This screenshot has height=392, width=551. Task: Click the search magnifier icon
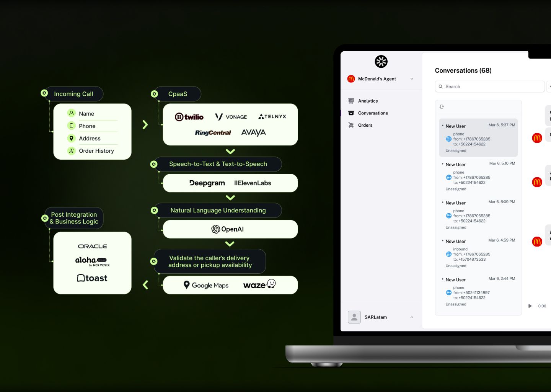point(441,87)
